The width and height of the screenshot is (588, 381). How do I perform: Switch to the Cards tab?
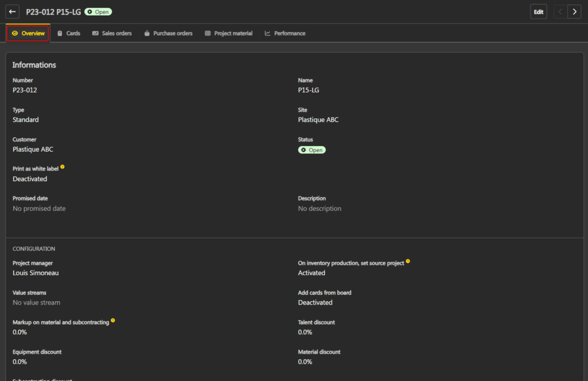coord(68,33)
